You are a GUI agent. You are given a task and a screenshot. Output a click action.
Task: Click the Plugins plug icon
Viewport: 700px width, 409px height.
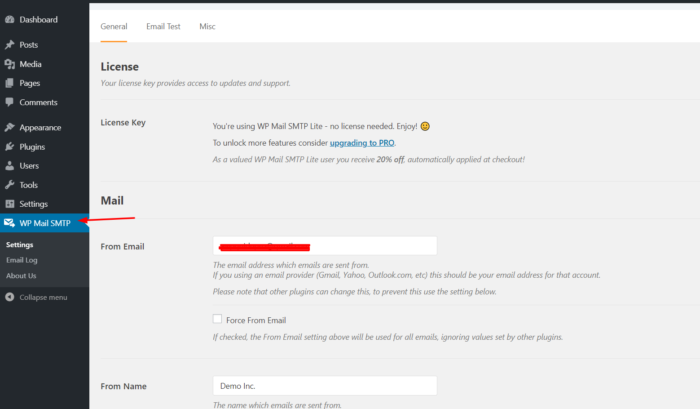(9, 147)
